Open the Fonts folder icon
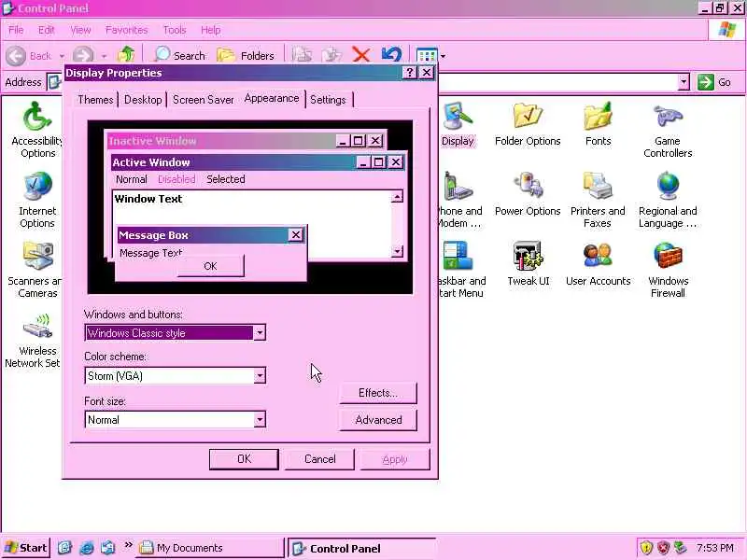Image resolution: width=747 pixels, height=560 pixels. coord(598,124)
